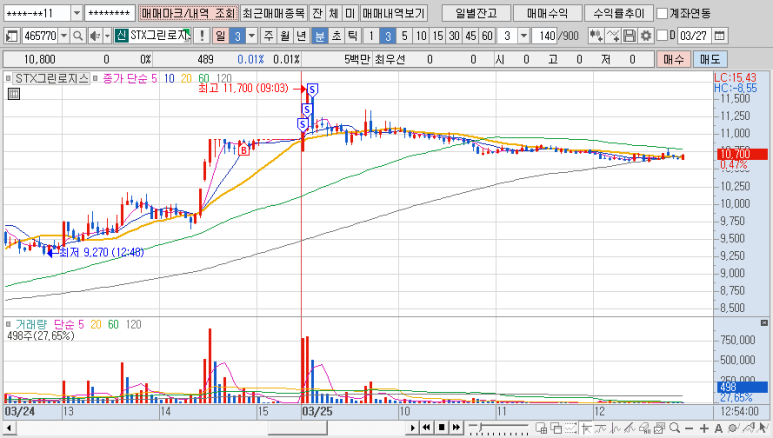Open the interval 3 dropdown after 60
Image resolution: width=773 pixels, height=438 pixels.
524,36
